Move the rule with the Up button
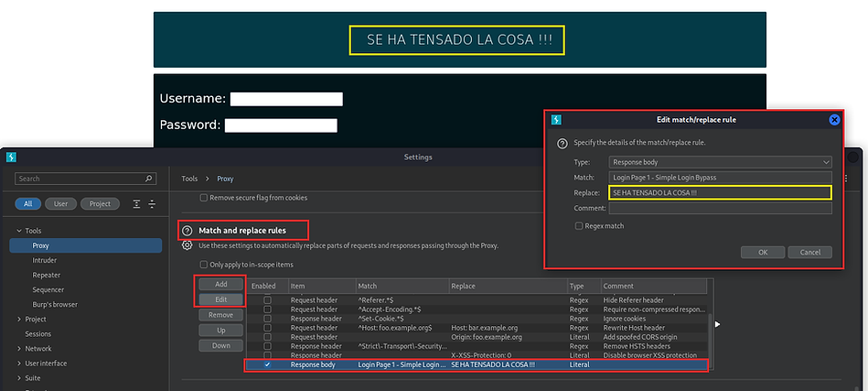This screenshot has height=391, width=868. 220,330
